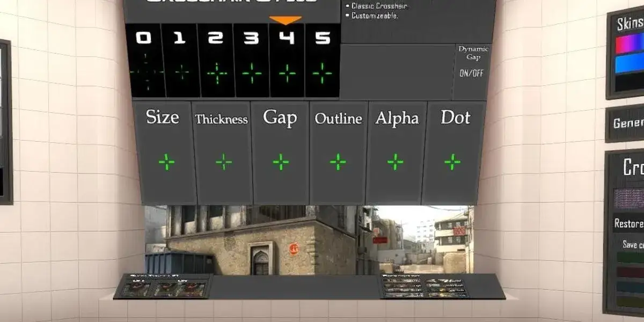644x322 pixels.
Task: Open the Skins panel on the right wall
Action: (631, 24)
